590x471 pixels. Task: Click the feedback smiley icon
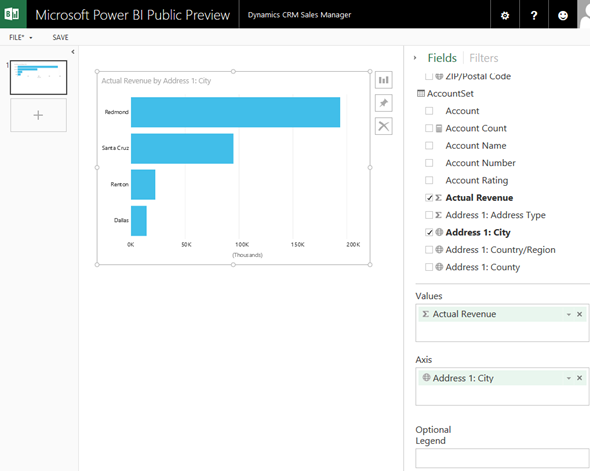(x=563, y=15)
